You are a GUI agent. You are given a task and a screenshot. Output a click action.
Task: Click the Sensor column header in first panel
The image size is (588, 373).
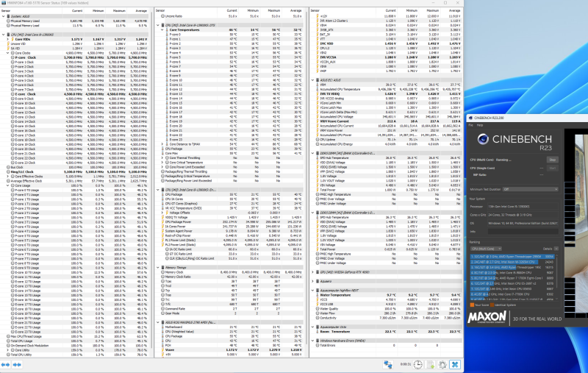pyautogui.click(x=6, y=11)
